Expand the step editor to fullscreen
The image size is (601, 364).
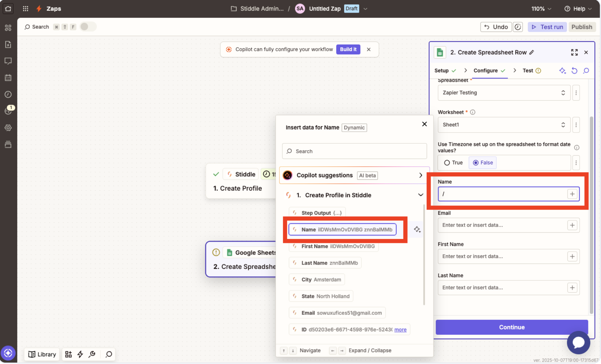[x=574, y=52]
